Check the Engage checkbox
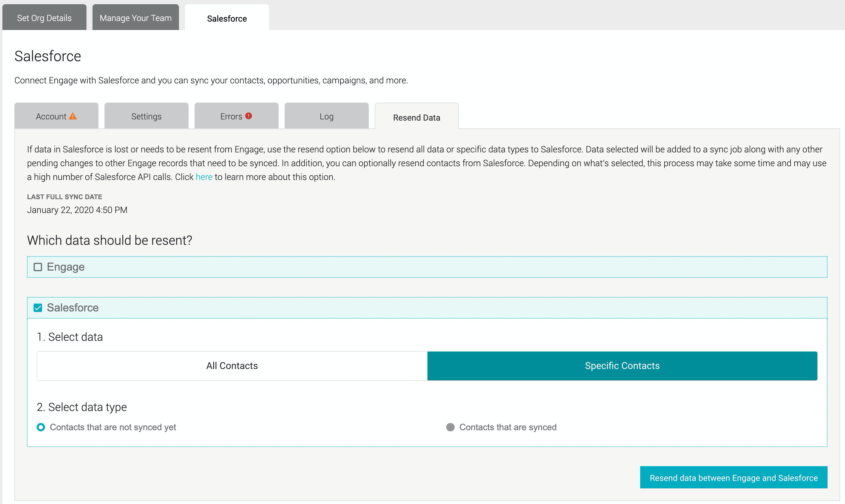 38,267
